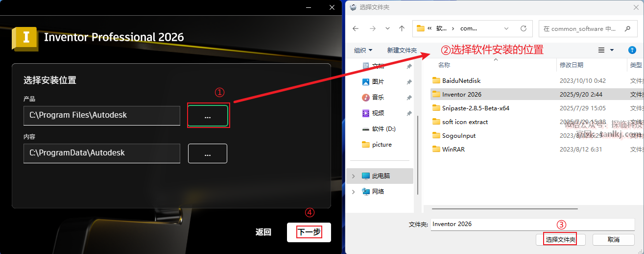Open the product location browse button
The width and height of the screenshot is (644, 254).
[x=208, y=116]
